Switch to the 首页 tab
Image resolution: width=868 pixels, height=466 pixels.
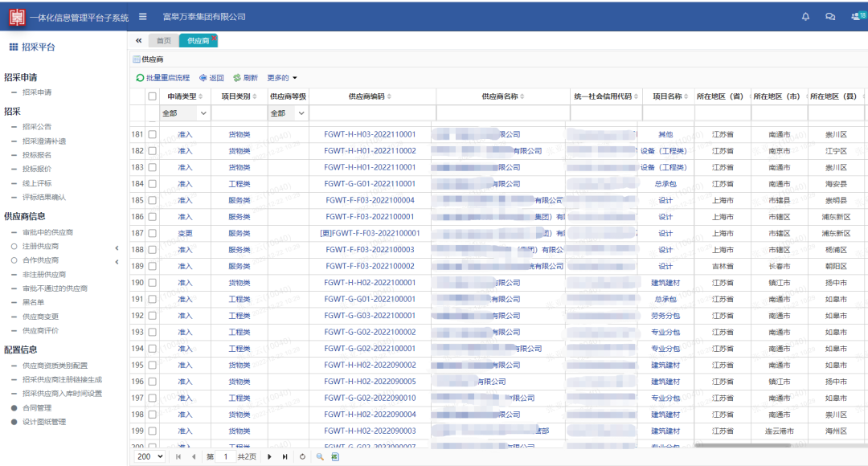click(x=163, y=40)
